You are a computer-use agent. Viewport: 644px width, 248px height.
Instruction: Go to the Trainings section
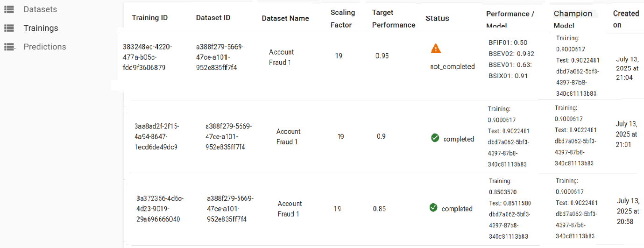41,28
